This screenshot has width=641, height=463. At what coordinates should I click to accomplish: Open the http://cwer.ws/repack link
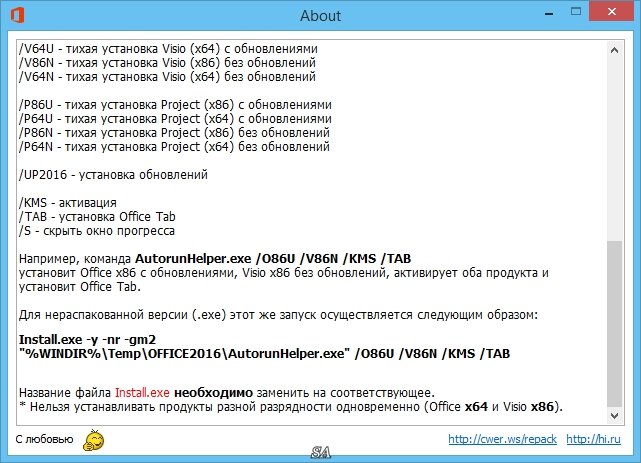point(502,439)
